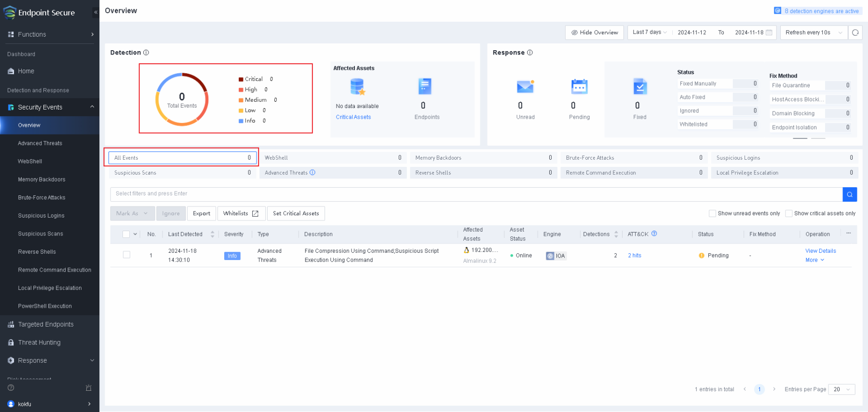Select Brute-Force Attacks in the sidebar

click(x=41, y=198)
